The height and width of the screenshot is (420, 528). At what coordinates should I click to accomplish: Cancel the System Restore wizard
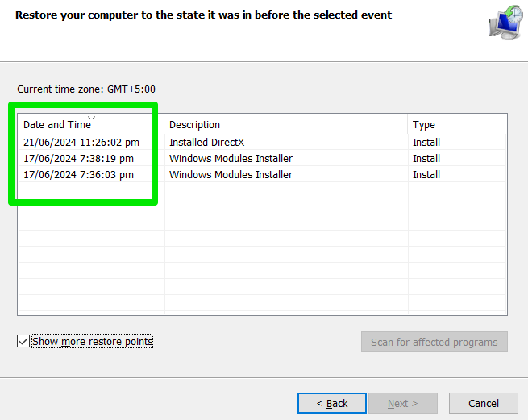coord(483,403)
